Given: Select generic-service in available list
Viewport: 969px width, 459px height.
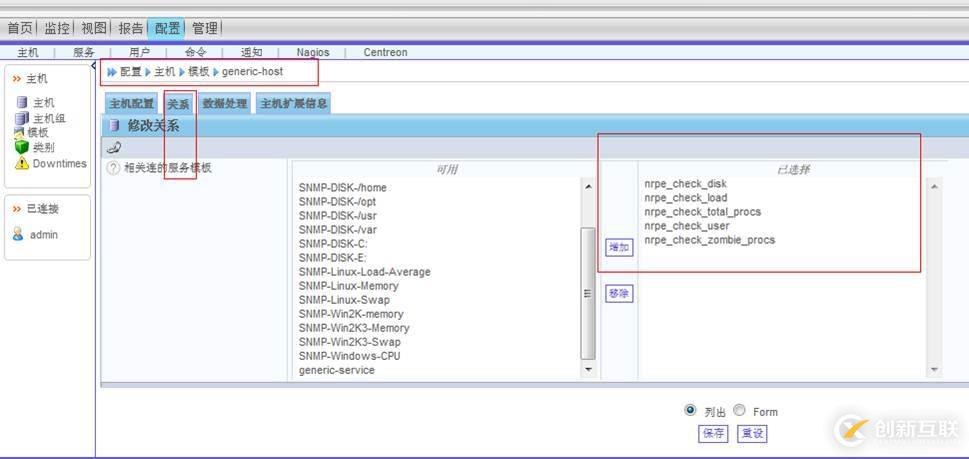Looking at the screenshot, I should point(336,370).
